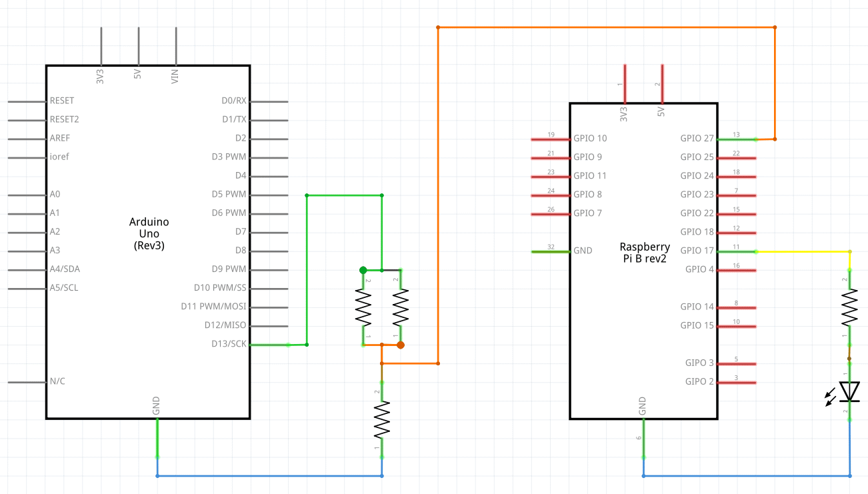The image size is (868, 494).
Task: Select the GIPO 2 pin label
Action: (699, 381)
